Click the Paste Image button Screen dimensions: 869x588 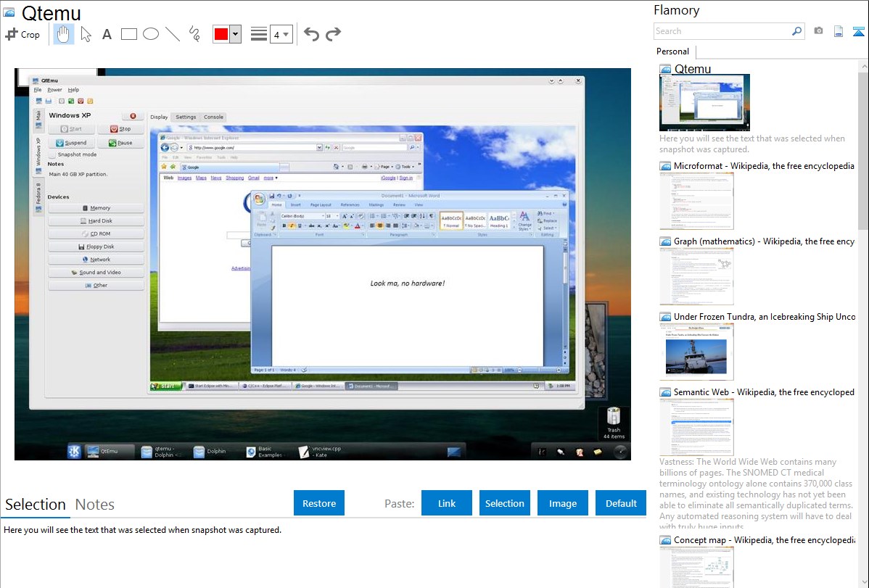[x=562, y=503]
